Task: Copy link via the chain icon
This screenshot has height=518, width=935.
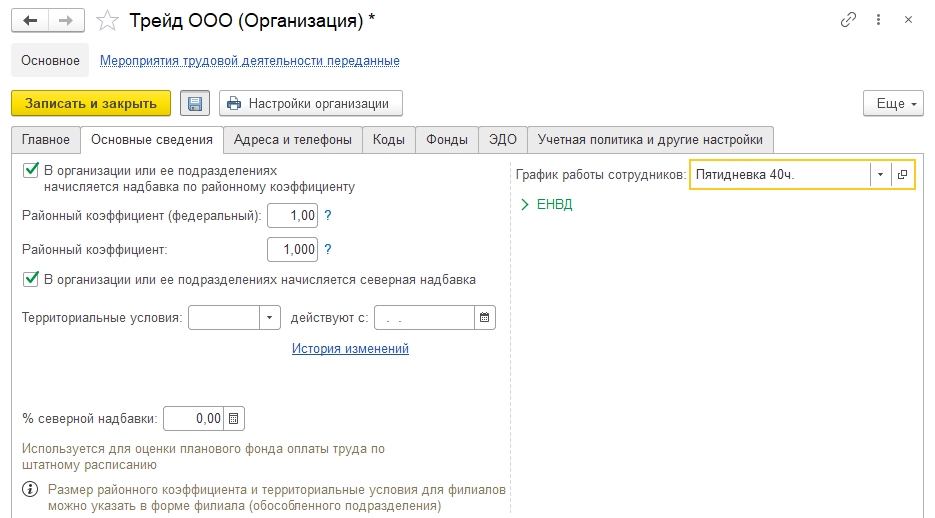Action: (849, 20)
